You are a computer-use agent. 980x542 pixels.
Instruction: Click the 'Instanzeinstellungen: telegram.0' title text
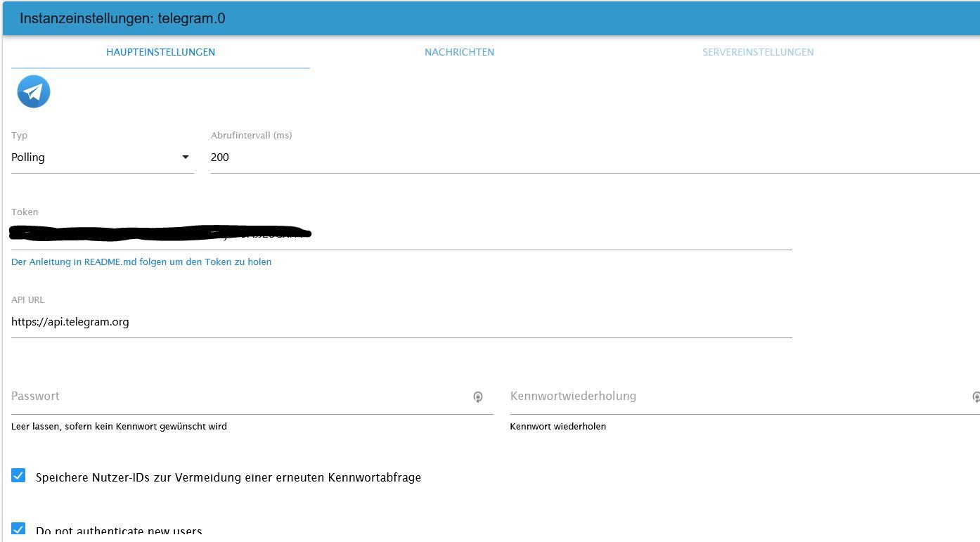(x=122, y=19)
